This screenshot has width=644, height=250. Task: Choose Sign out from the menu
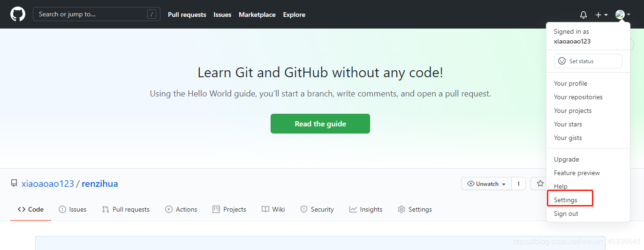(566, 213)
